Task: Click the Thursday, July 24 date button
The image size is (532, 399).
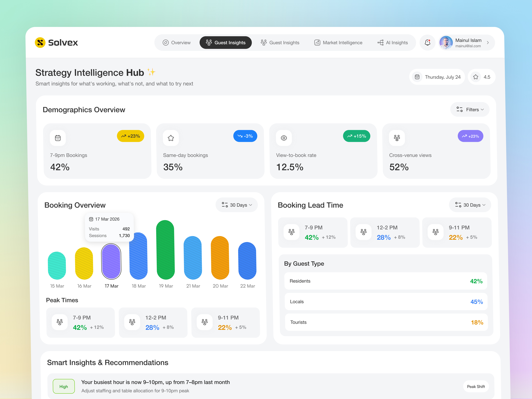Action: pos(437,77)
